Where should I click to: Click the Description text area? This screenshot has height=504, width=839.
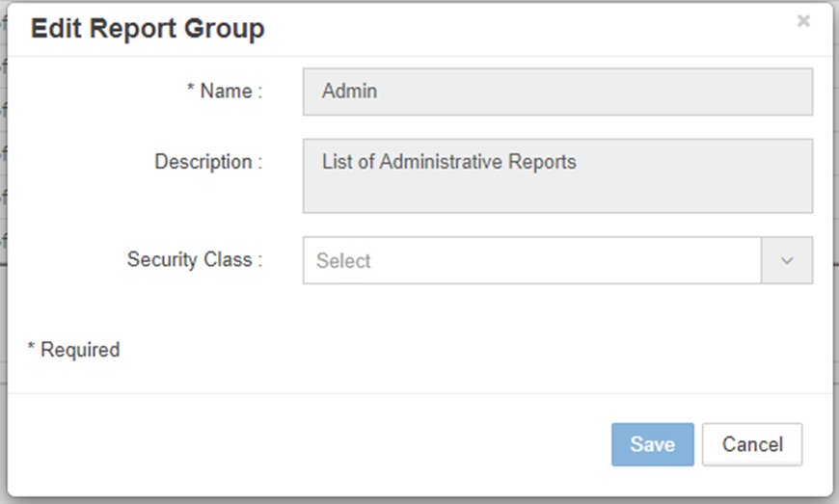557,175
